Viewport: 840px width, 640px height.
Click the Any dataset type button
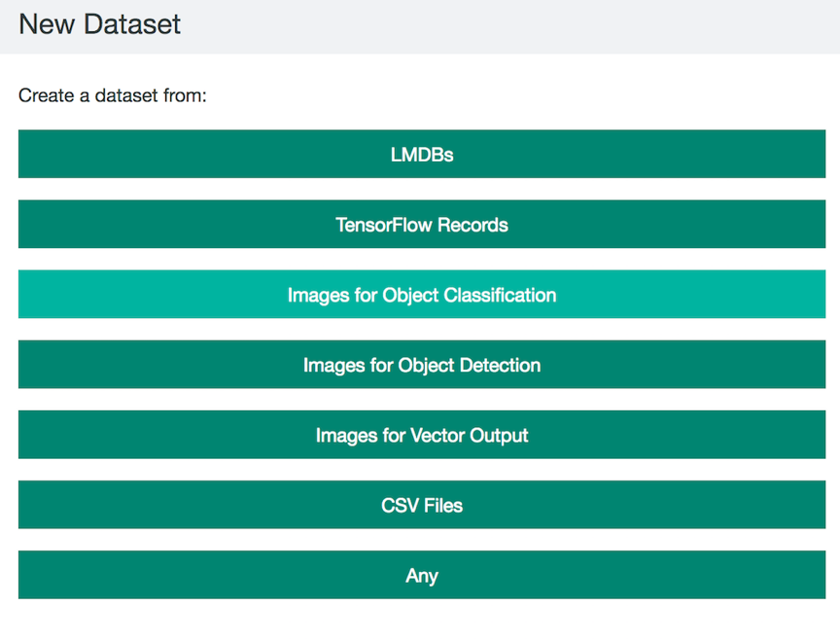click(x=422, y=575)
